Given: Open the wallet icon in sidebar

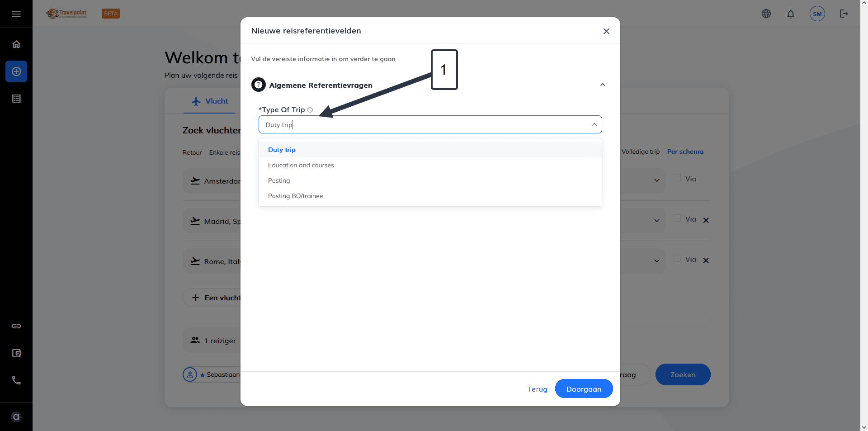Looking at the screenshot, I should pos(16,353).
